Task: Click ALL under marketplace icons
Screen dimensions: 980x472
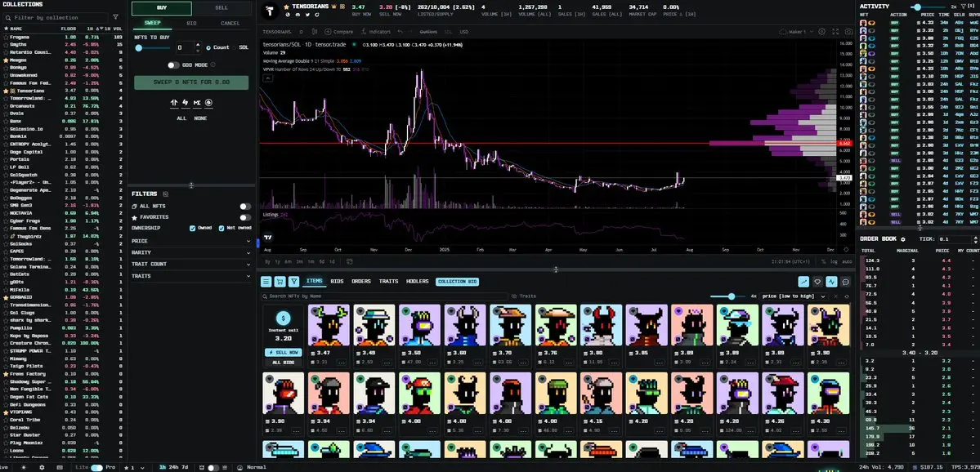Action: (x=181, y=118)
